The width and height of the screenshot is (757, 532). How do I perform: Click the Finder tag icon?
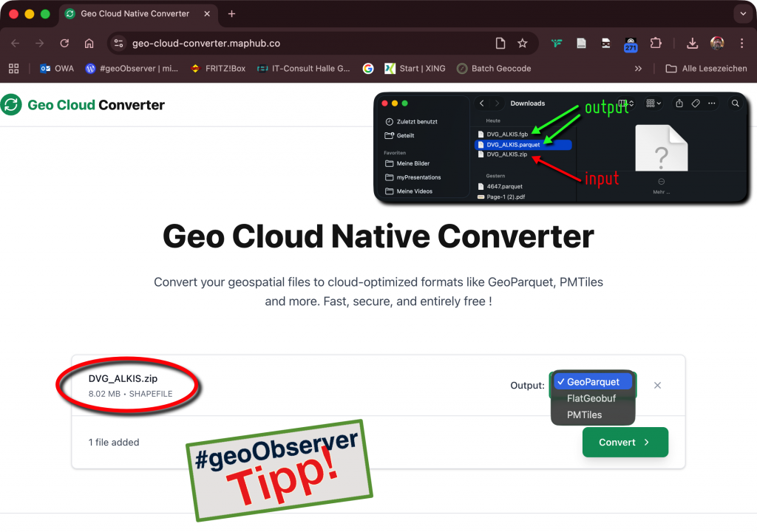point(696,103)
